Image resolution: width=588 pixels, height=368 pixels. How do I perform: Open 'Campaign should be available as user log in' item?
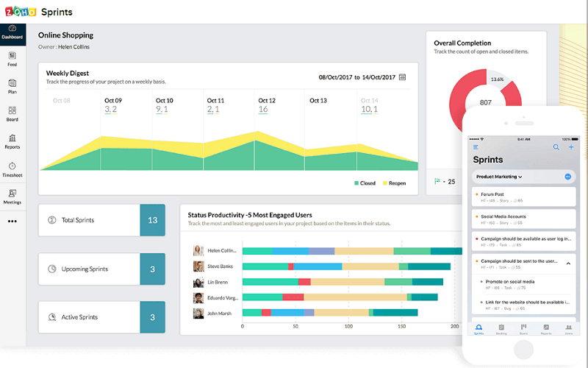(523, 241)
